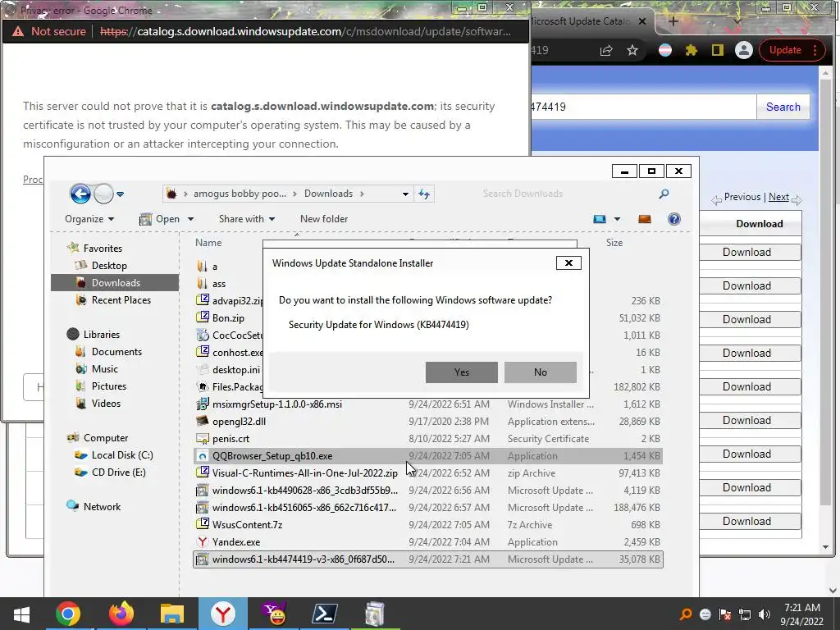Select msixmgrSetup-1.1.0.0-x86.msi file
840x630 pixels.
point(277,404)
